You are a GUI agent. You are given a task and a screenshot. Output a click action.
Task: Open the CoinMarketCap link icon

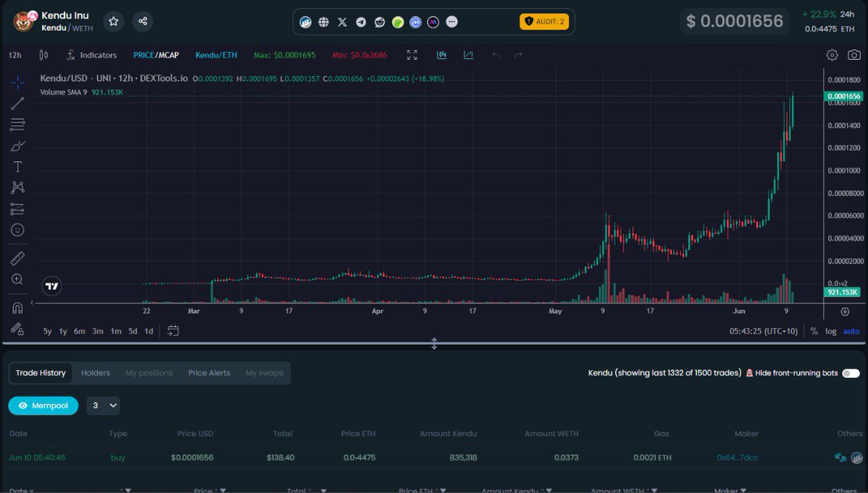[415, 22]
